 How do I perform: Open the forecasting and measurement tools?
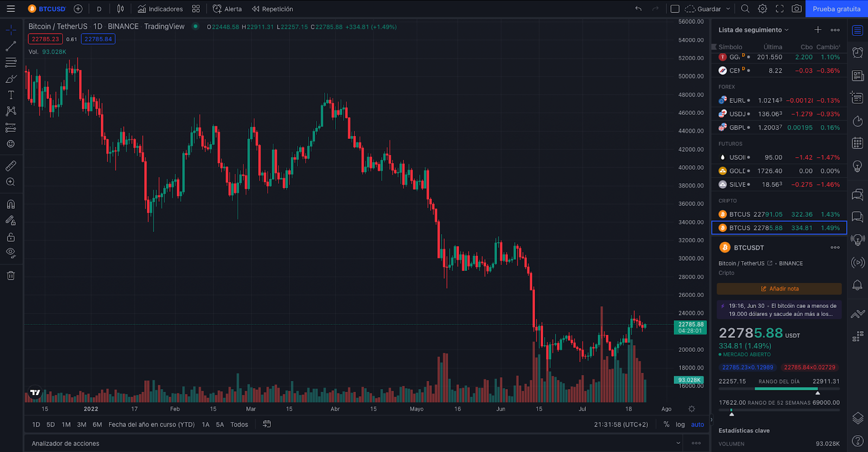click(x=11, y=128)
